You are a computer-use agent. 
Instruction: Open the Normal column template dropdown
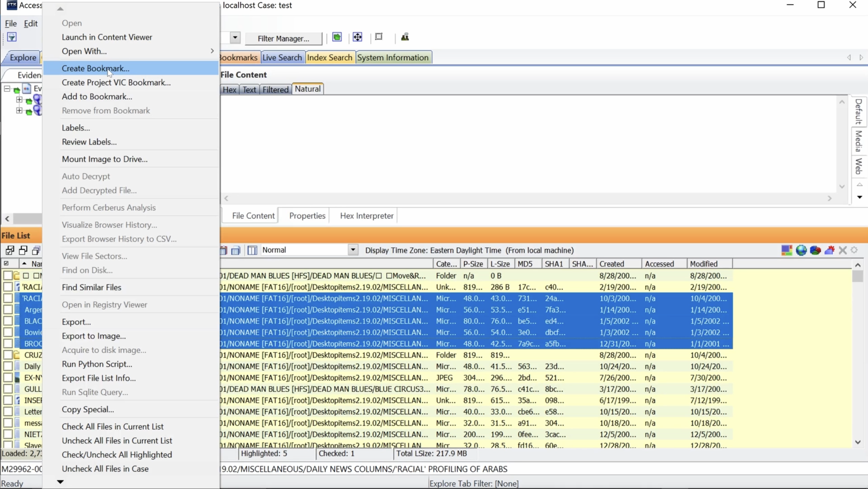point(353,250)
